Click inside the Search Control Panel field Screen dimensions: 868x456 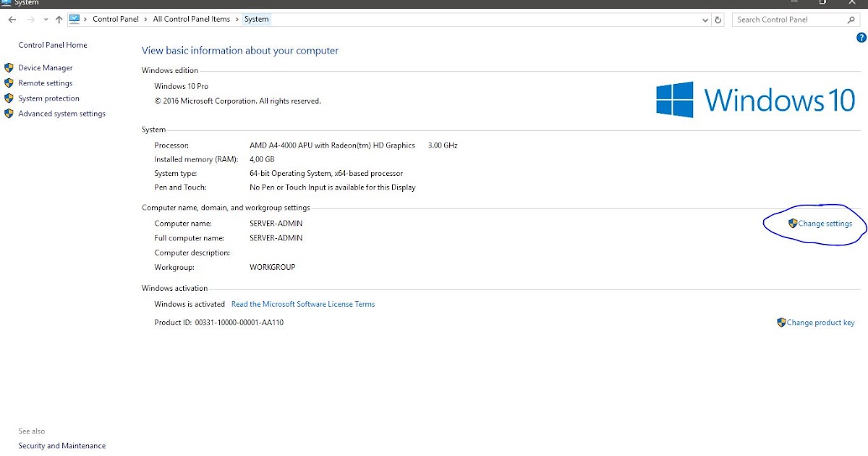coord(781,20)
